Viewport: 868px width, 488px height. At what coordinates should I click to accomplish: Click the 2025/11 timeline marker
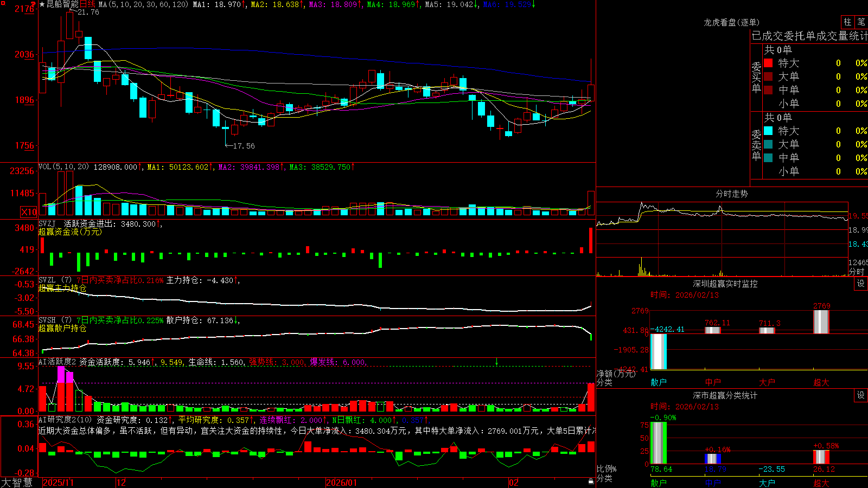click(58, 483)
